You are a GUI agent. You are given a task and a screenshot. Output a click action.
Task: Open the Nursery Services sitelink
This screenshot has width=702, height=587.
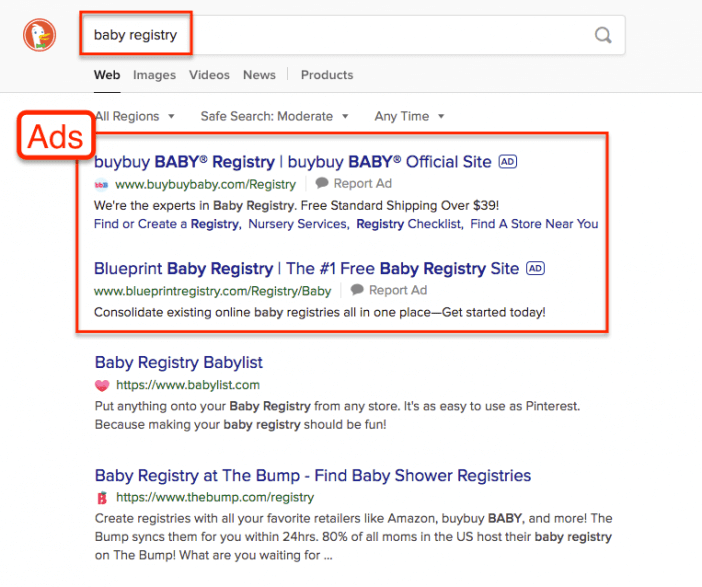(x=298, y=223)
